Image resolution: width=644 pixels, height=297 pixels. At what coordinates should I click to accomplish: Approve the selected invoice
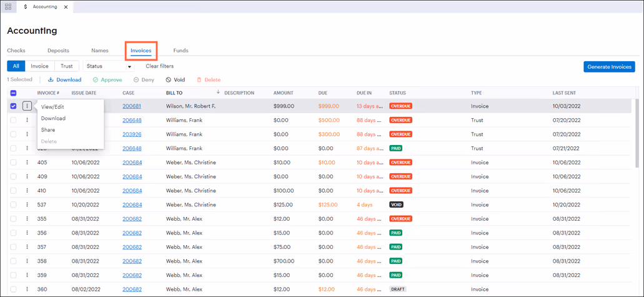point(107,80)
